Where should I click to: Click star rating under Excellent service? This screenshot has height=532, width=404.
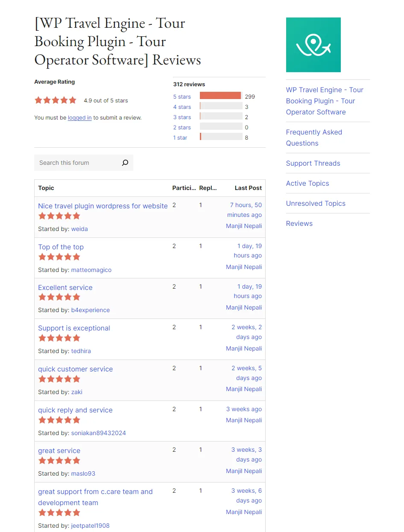tap(59, 297)
